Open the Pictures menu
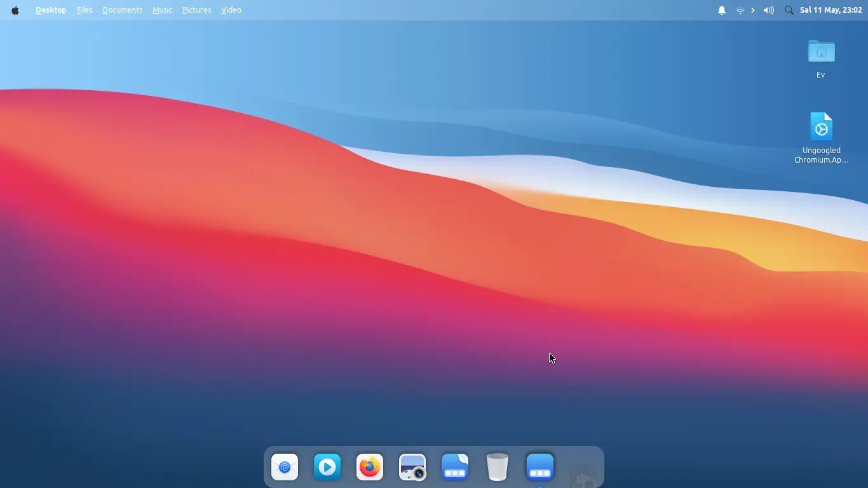Image resolution: width=868 pixels, height=488 pixels. (196, 10)
